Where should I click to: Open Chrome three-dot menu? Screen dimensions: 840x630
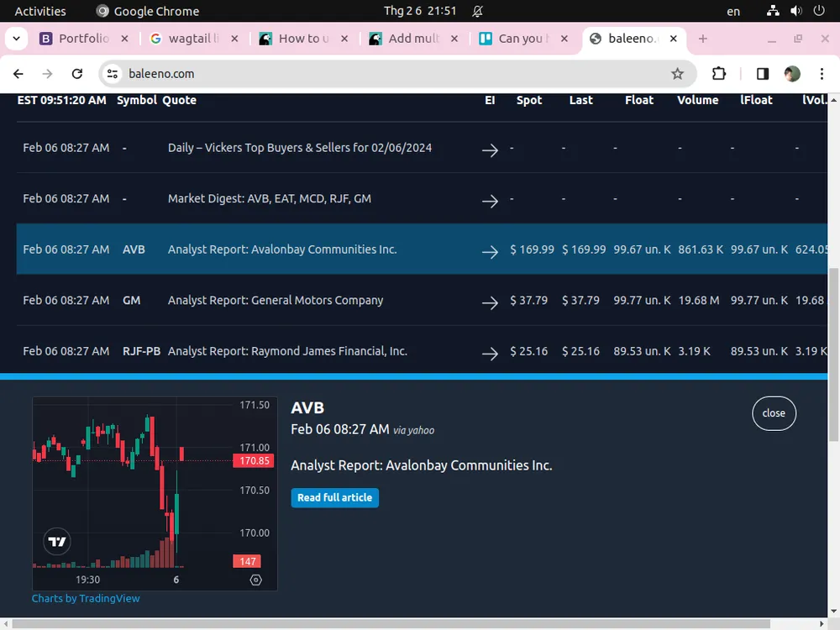822,74
